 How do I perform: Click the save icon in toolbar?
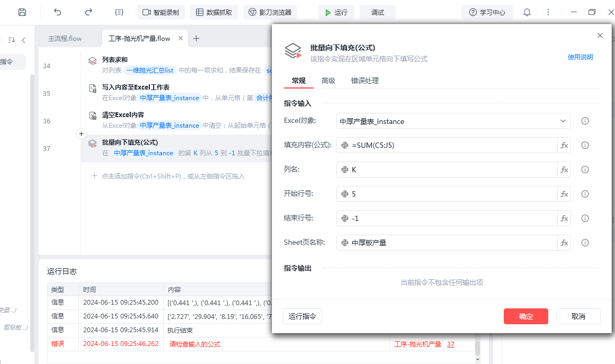point(22,12)
